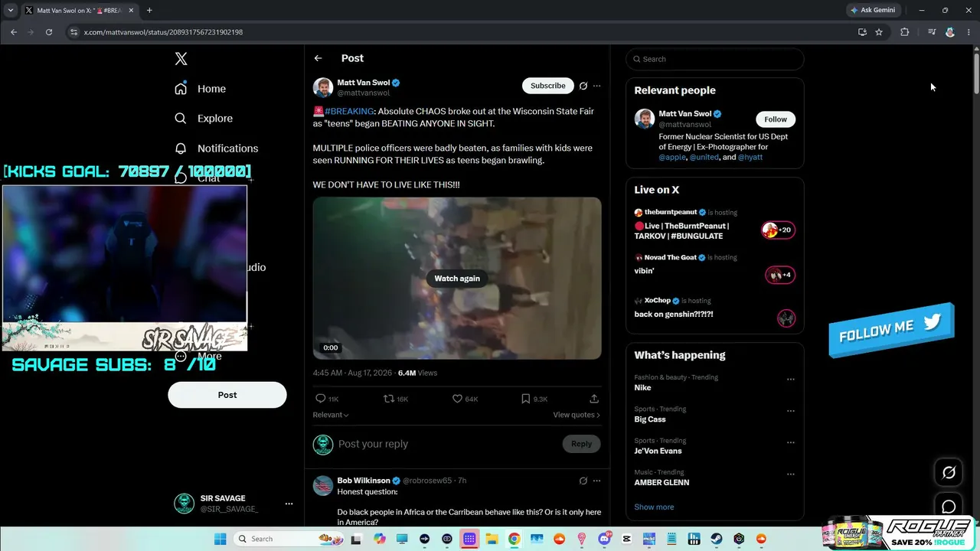The height and width of the screenshot is (551, 980).
Task: Open XoChop back on genshin live stream
Action: pyautogui.click(x=714, y=311)
